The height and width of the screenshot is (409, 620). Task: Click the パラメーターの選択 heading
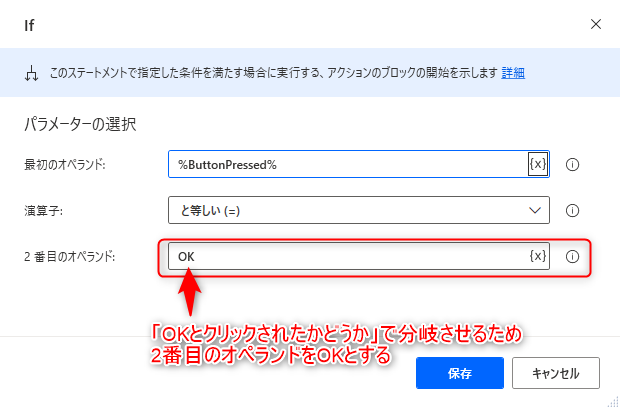(x=80, y=124)
